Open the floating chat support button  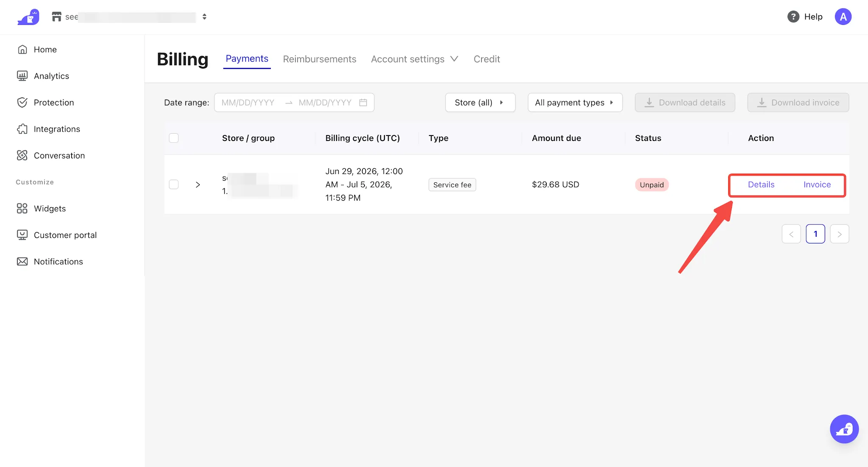(844, 429)
